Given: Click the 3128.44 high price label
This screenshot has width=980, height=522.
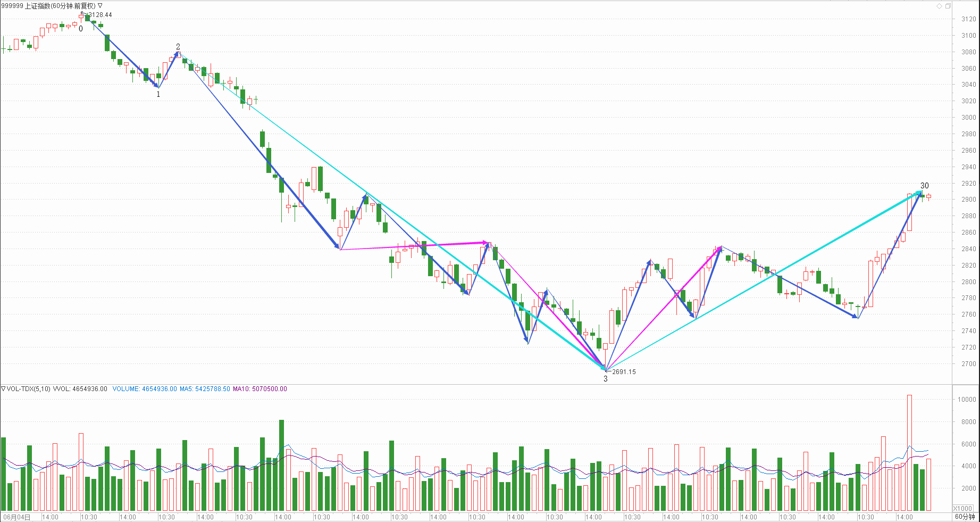Looking at the screenshot, I should (99, 15).
